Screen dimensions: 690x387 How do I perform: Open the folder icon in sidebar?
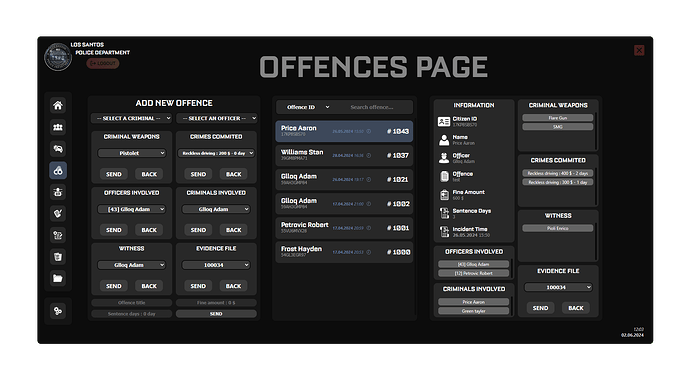(x=58, y=278)
